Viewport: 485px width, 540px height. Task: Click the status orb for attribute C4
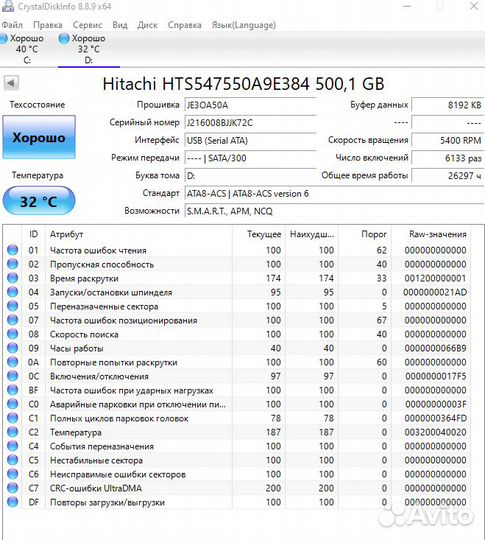tap(13, 446)
